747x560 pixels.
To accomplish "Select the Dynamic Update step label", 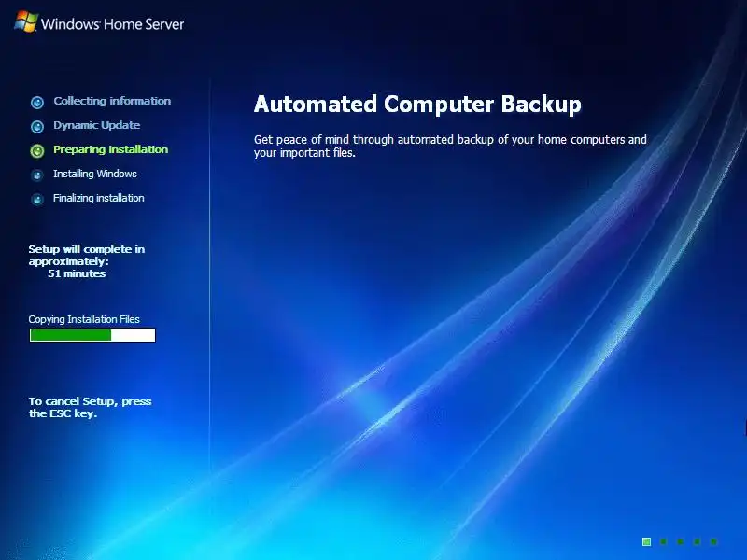I will 97,125.
